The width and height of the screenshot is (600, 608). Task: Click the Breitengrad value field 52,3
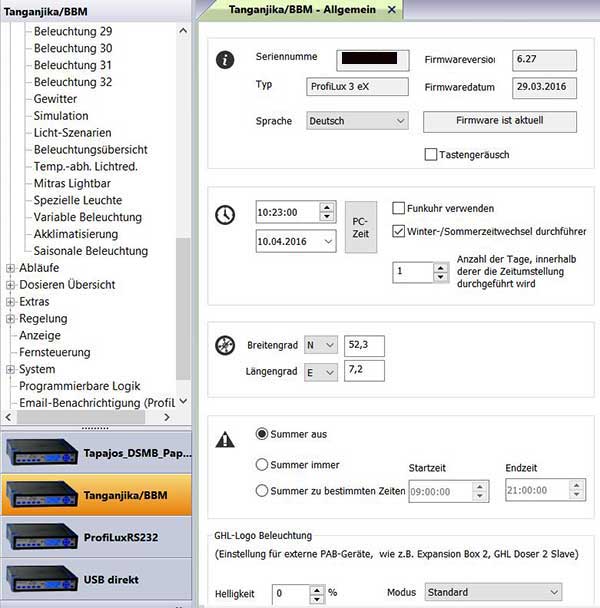click(364, 345)
